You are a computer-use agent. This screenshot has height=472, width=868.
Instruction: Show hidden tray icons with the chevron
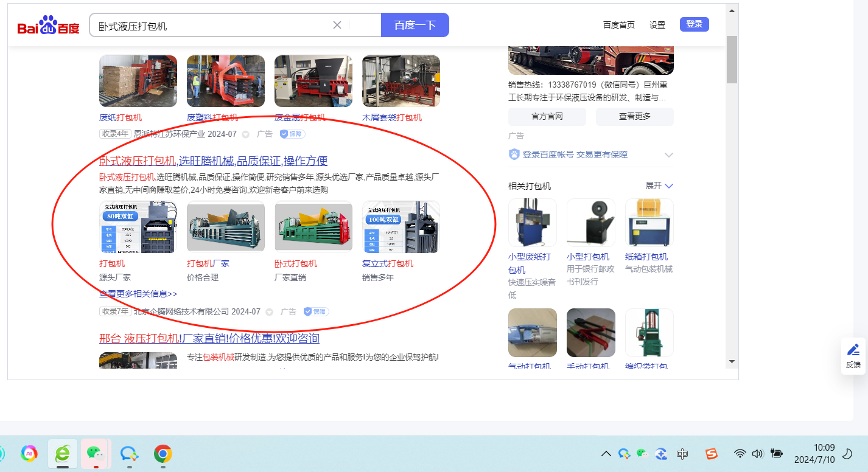click(606, 454)
